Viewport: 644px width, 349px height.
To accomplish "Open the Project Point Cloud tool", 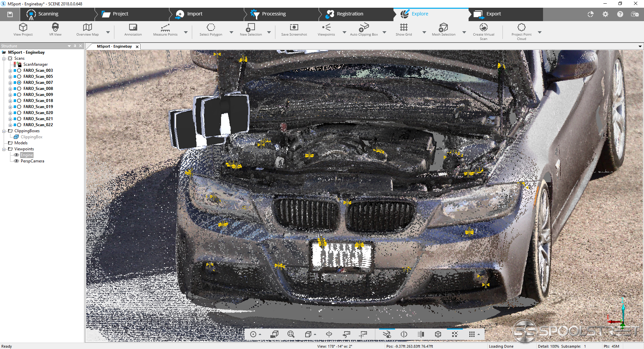I will pos(521,32).
